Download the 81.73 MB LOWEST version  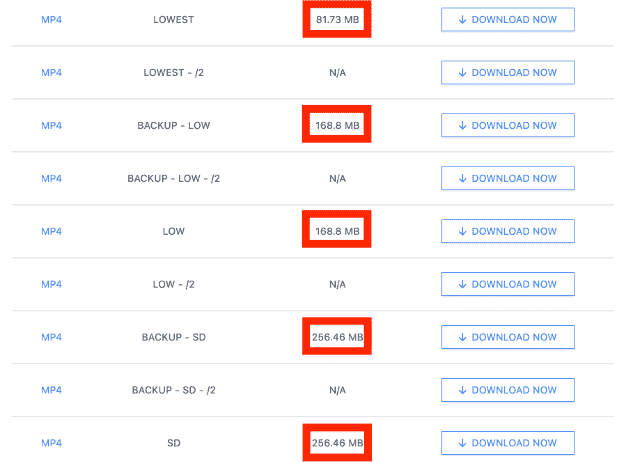(x=508, y=20)
